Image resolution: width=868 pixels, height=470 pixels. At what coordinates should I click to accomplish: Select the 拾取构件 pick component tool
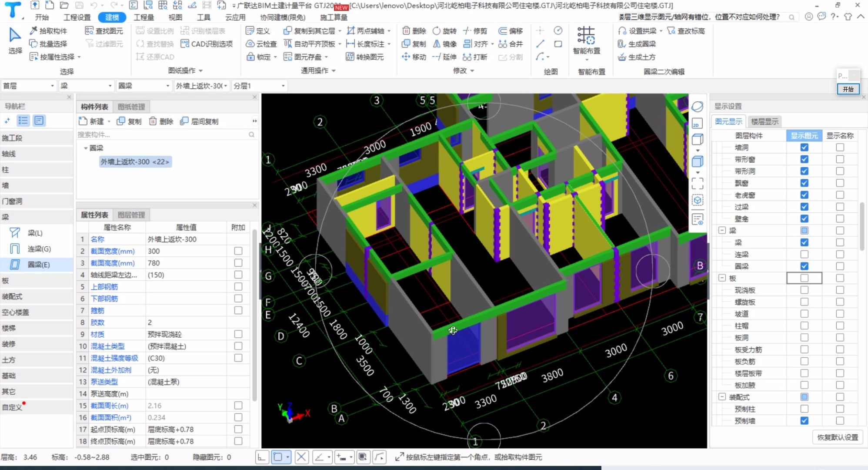point(48,30)
